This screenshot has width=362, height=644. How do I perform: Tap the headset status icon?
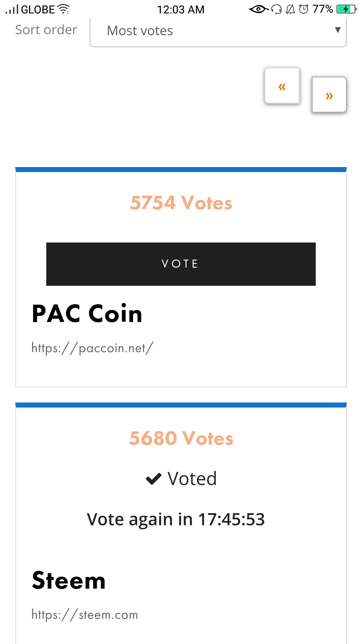(x=277, y=9)
